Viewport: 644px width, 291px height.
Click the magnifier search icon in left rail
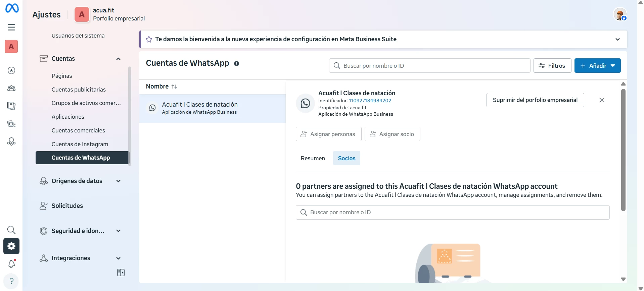pos(11,230)
